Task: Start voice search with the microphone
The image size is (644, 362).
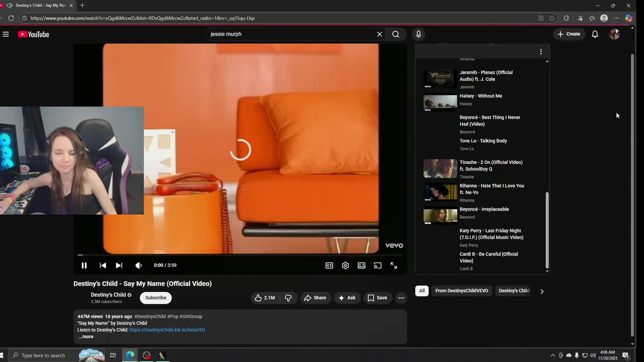Action: click(x=418, y=34)
